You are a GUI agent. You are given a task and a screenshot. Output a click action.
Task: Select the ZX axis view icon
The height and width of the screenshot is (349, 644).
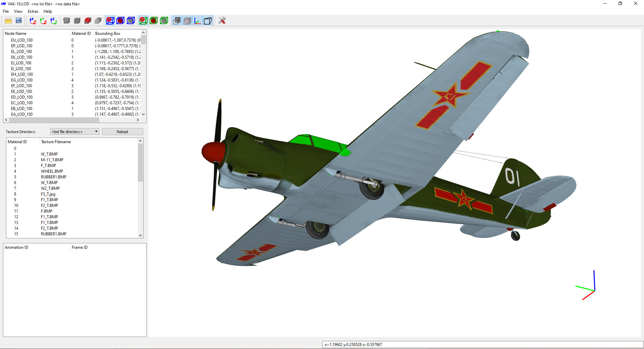(x=33, y=21)
